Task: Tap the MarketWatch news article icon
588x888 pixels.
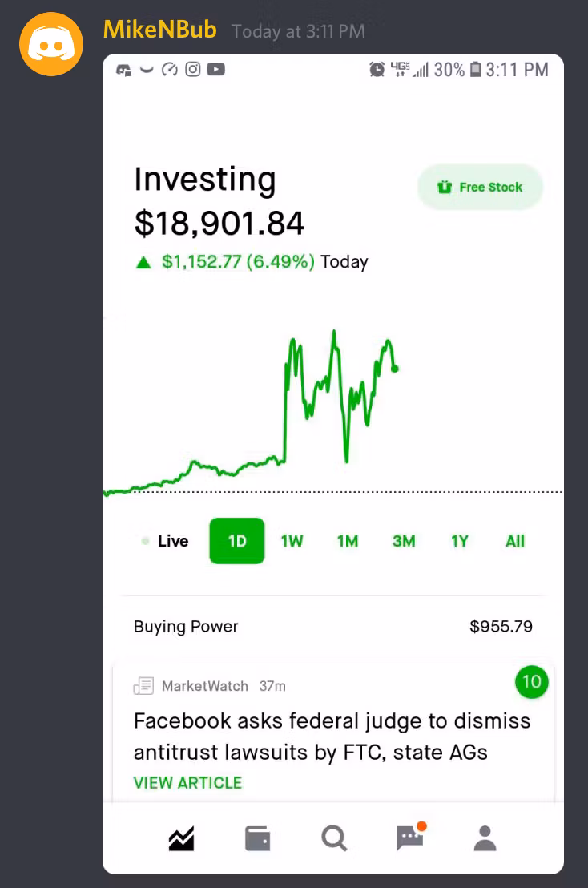Action: tap(143, 686)
